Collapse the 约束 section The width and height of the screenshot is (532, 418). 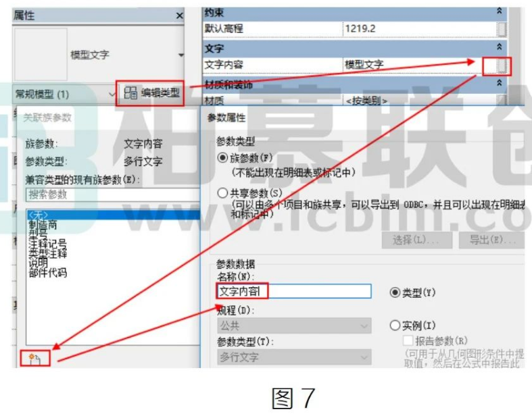(x=499, y=11)
